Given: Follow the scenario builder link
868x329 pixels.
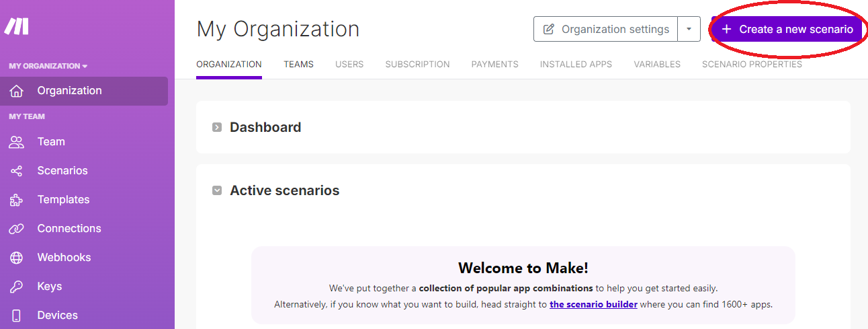Looking at the screenshot, I should (593, 304).
